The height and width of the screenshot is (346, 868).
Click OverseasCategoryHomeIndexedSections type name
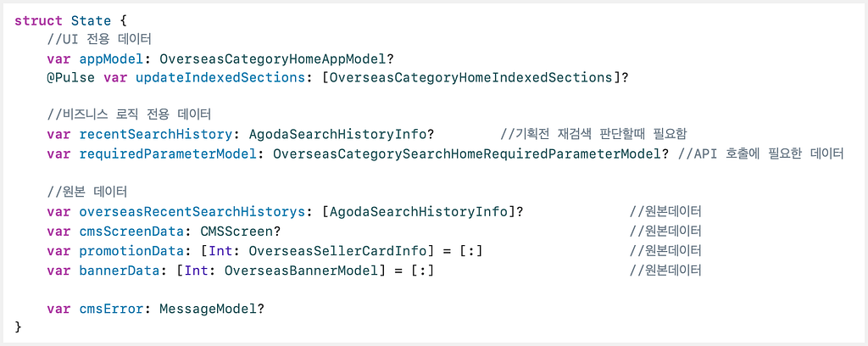point(471,77)
